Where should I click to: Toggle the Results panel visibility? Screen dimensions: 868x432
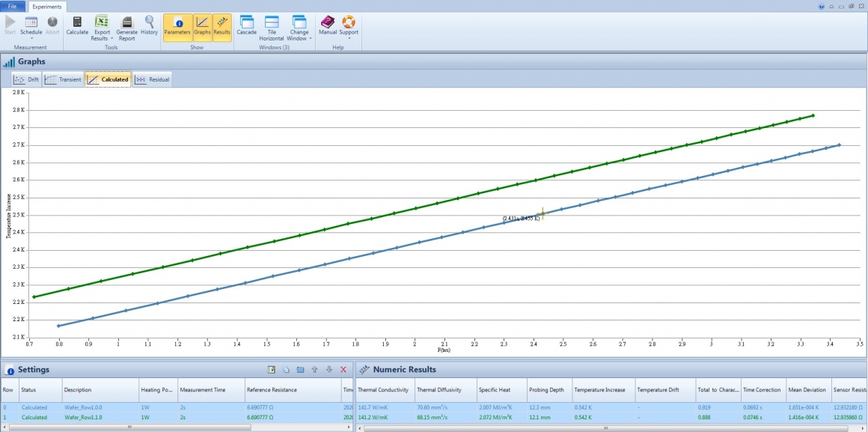(222, 26)
